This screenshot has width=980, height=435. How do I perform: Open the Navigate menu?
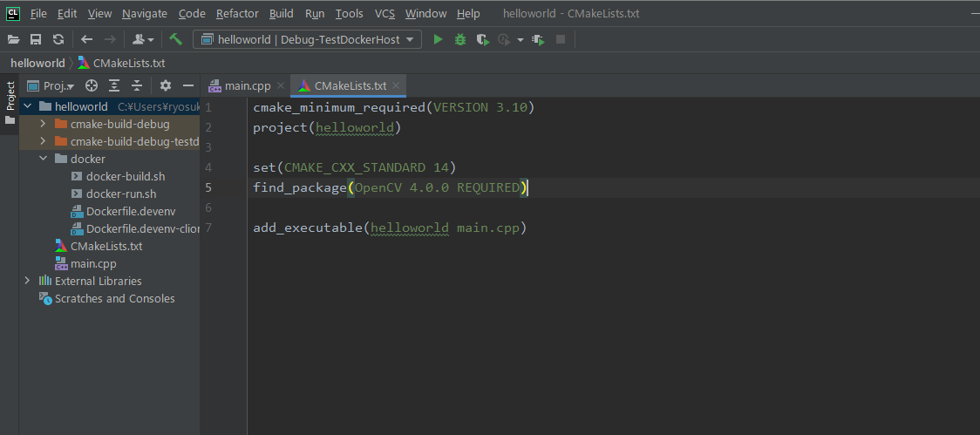(145, 13)
